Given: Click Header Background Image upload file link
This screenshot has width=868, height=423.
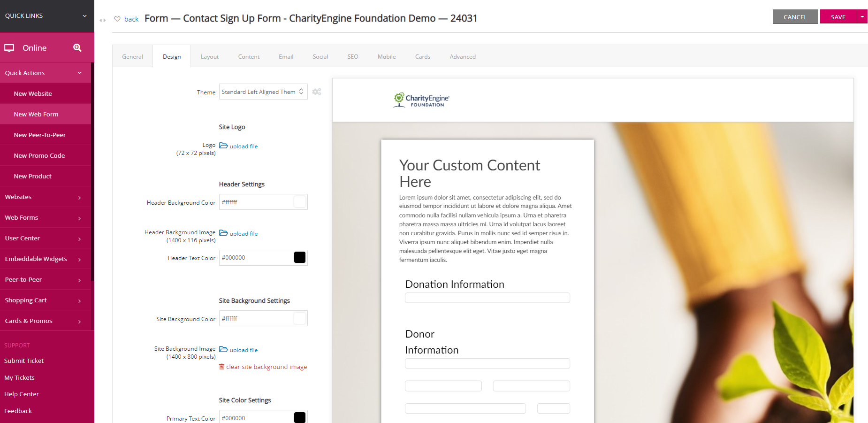Looking at the screenshot, I should [244, 234].
